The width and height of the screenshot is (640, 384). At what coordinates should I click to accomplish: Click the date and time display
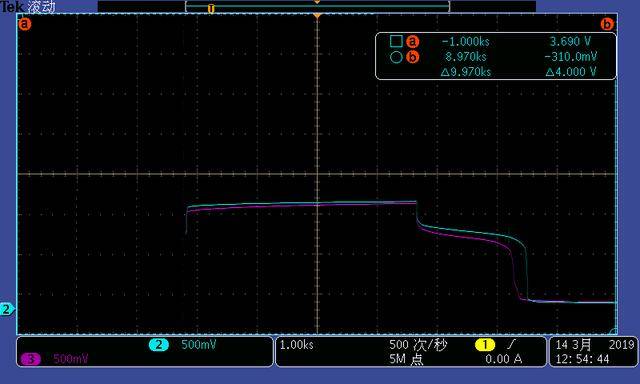594,352
